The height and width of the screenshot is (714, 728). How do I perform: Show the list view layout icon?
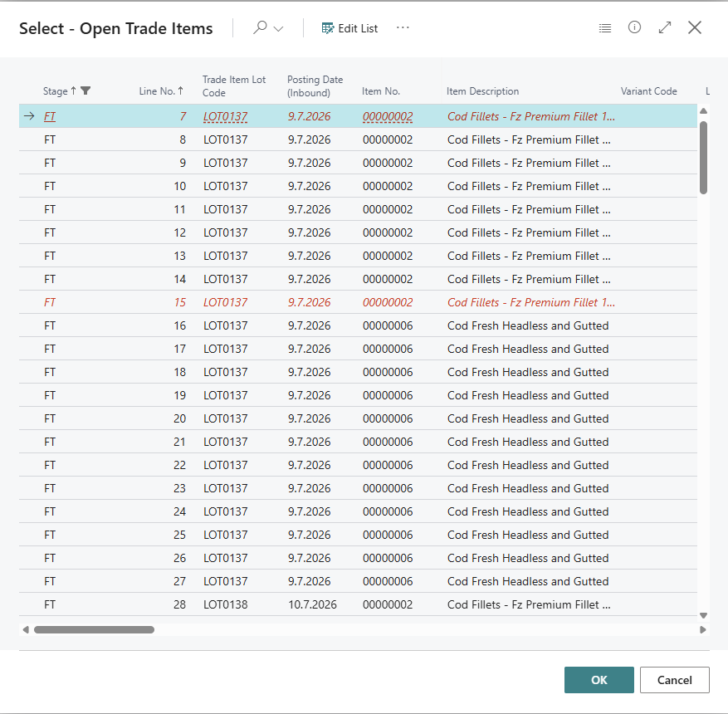click(605, 28)
